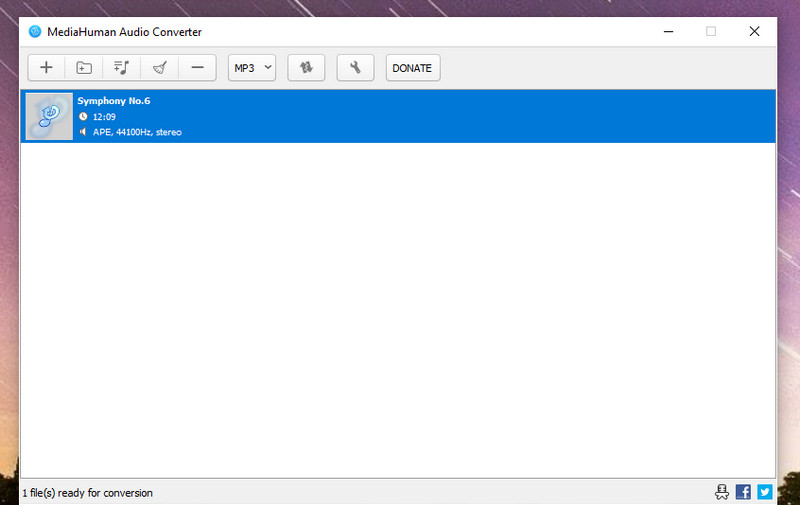Open the MP3 output format dropdown
800x505 pixels.
[252, 68]
